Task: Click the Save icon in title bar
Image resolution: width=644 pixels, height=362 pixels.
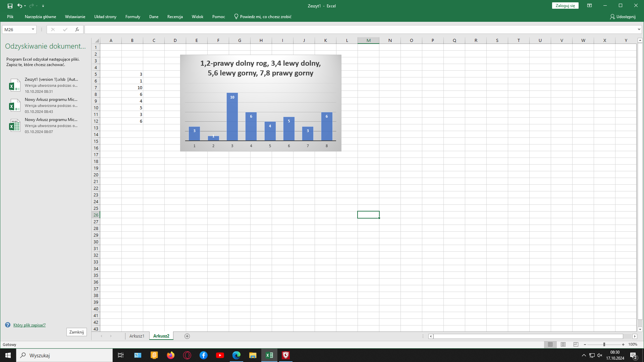Action: point(10,6)
